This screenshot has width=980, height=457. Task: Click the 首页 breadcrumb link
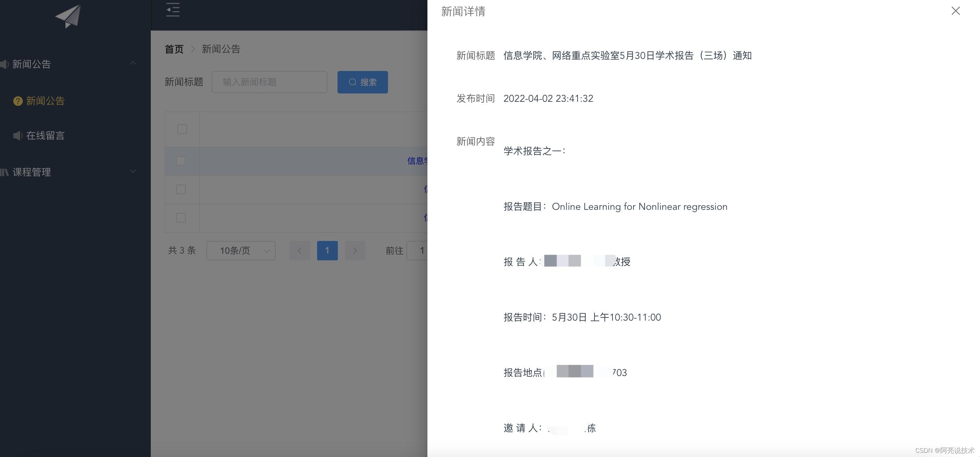click(x=174, y=49)
